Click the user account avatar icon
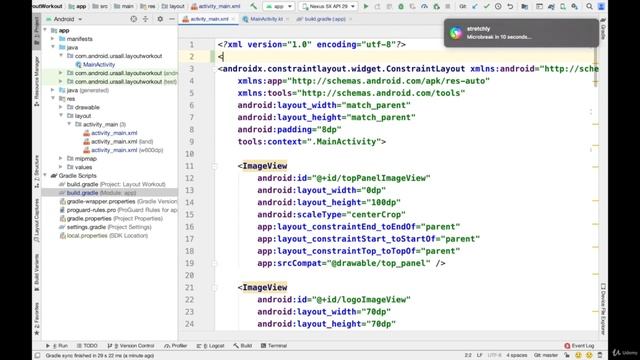Screen dimensions: 640x360 tap(601, 7)
